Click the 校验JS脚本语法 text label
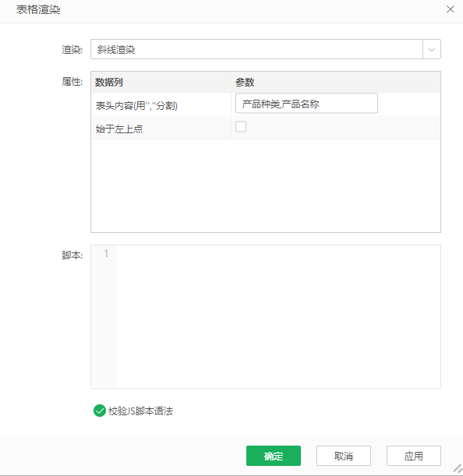Viewport: 463px width, 476px height. 140,411
